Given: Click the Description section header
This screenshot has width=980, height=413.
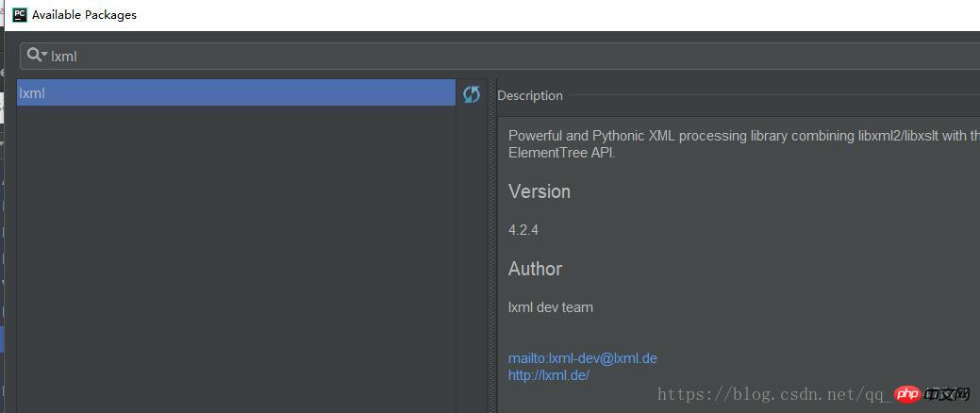Looking at the screenshot, I should 530,95.
